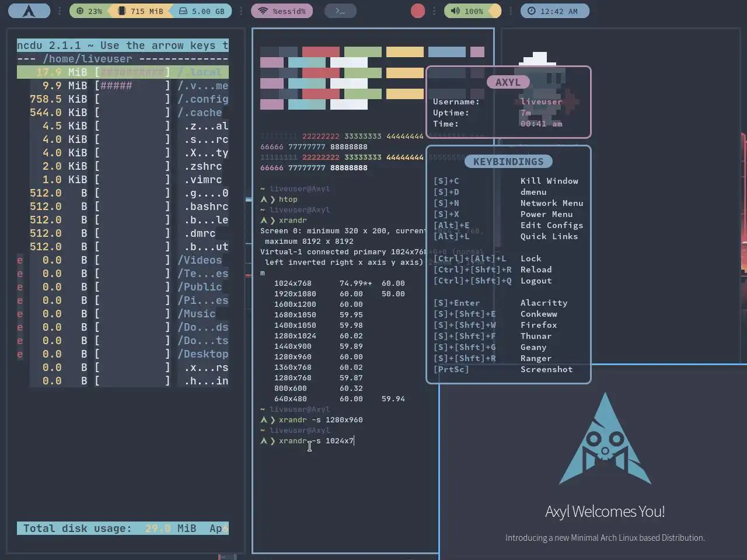The width and height of the screenshot is (747, 560).
Task: Launch terminal from the top bar prompt icon
Action: click(x=340, y=11)
